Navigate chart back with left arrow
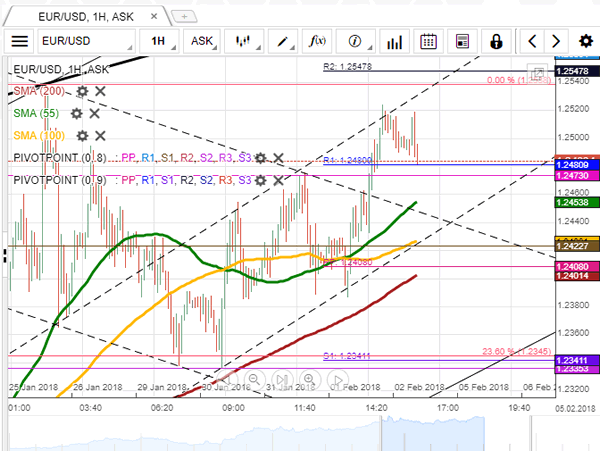600x451 pixels. (x=533, y=41)
